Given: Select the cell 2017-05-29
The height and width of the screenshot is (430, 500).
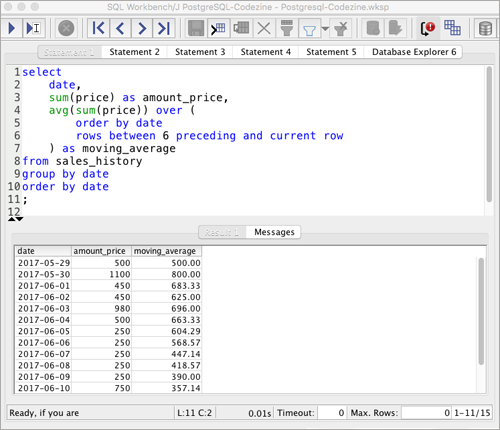Looking at the screenshot, I should (44, 263).
